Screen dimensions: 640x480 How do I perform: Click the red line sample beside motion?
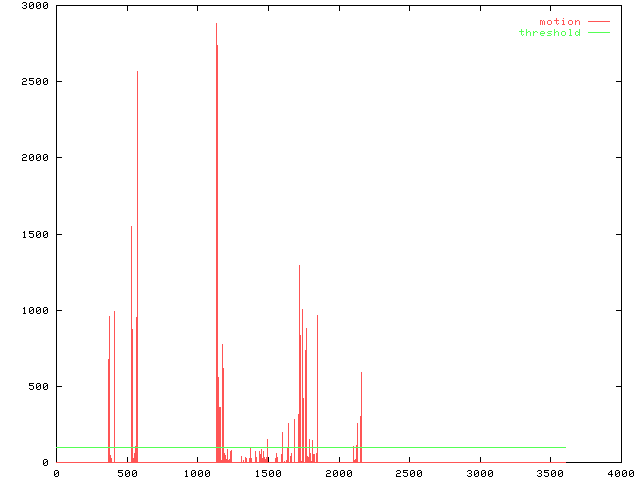(598, 21)
